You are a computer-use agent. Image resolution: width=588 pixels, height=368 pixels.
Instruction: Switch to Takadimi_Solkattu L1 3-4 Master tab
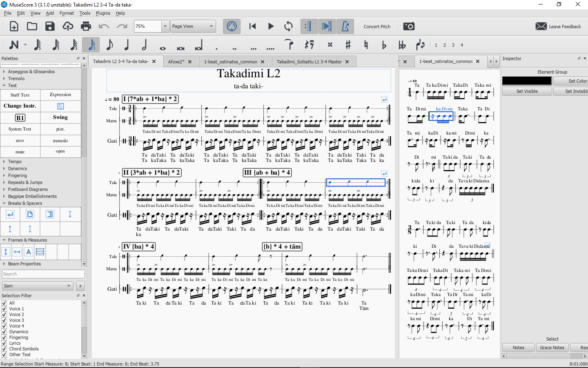coord(309,62)
